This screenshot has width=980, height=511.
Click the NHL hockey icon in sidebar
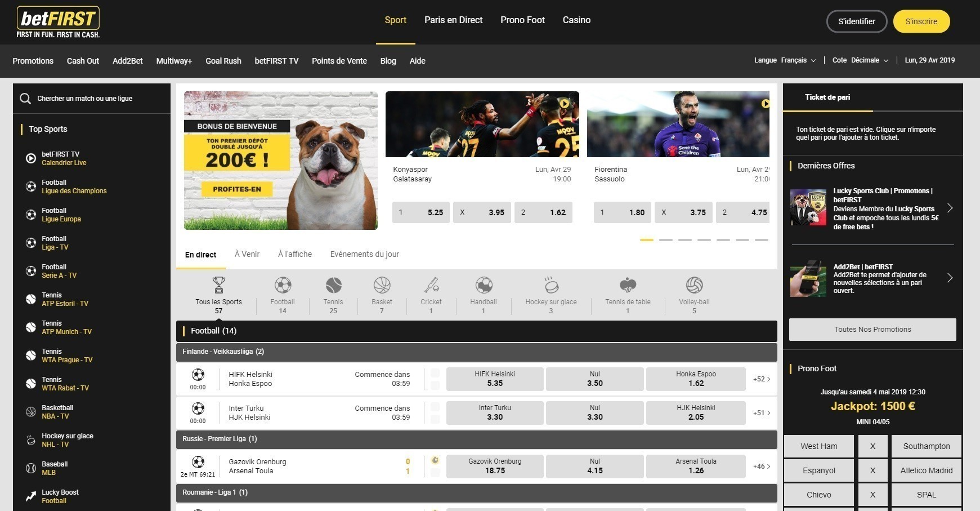pos(31,440)
